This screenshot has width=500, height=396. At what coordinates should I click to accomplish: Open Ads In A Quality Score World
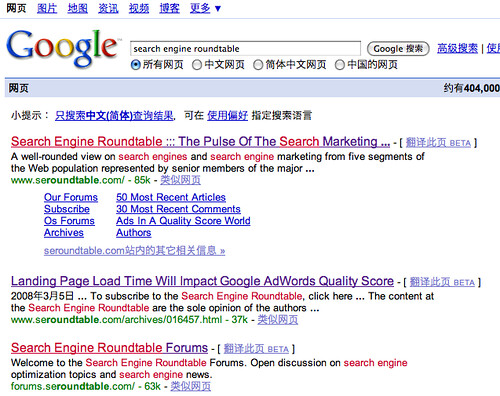point(183,221)
